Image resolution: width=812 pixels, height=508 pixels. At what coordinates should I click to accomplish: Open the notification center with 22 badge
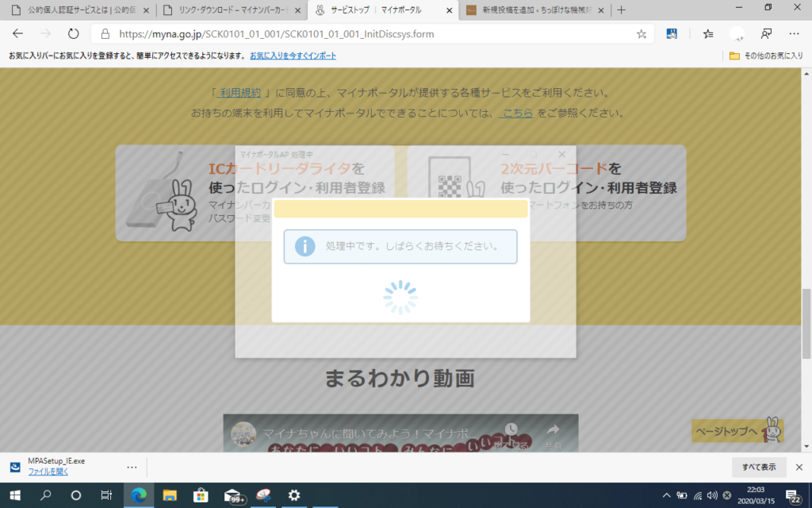(x=793, y=496)
